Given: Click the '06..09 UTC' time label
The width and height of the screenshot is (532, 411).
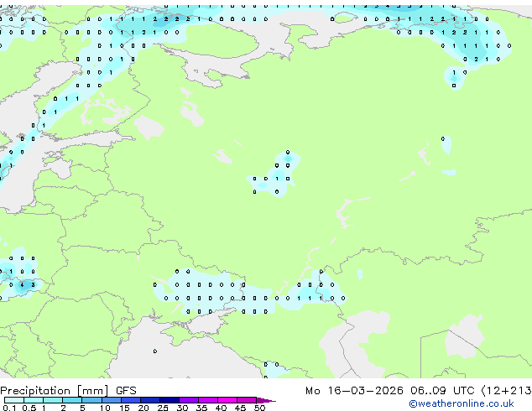Looking at the screenshot, I should 442,391.
